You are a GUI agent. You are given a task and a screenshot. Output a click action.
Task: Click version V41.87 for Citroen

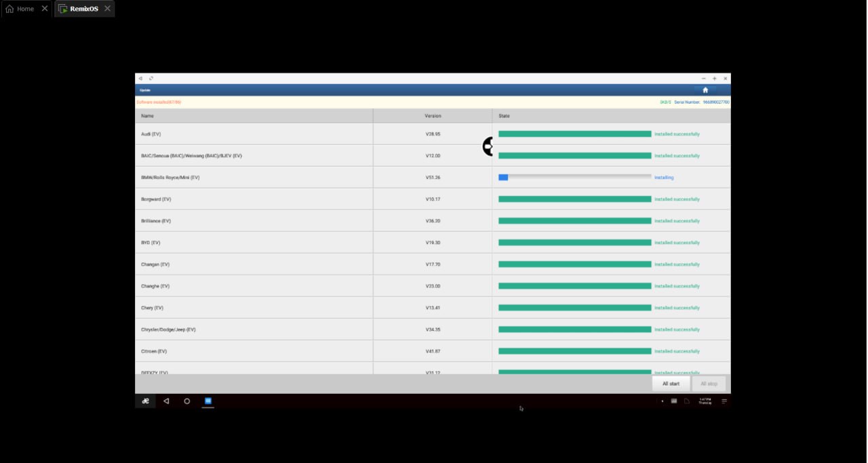point(433,351)
